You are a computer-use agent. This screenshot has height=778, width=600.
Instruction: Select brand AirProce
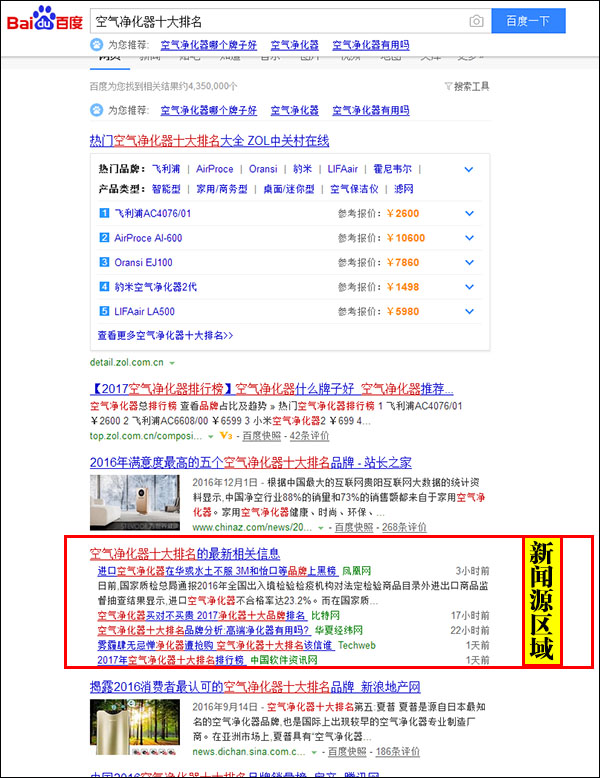click(214, 169)
